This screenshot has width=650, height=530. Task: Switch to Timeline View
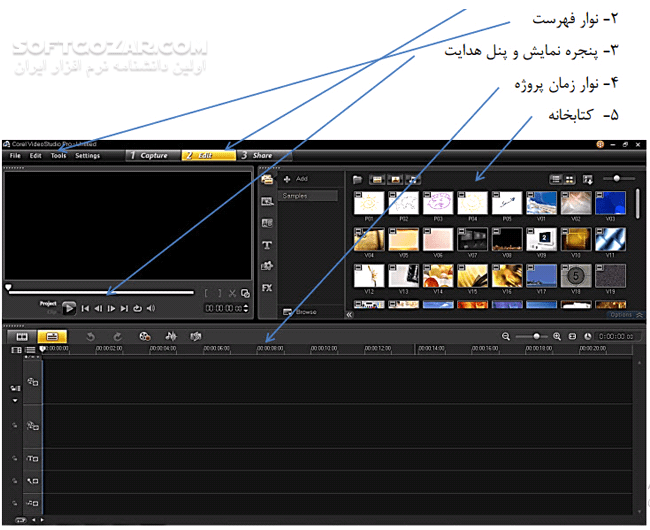point(52,336)
